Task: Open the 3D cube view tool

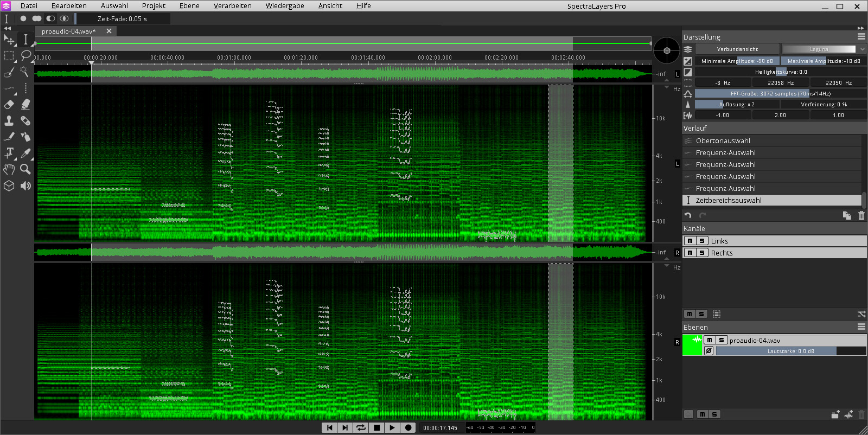Action: pos(9,185)
